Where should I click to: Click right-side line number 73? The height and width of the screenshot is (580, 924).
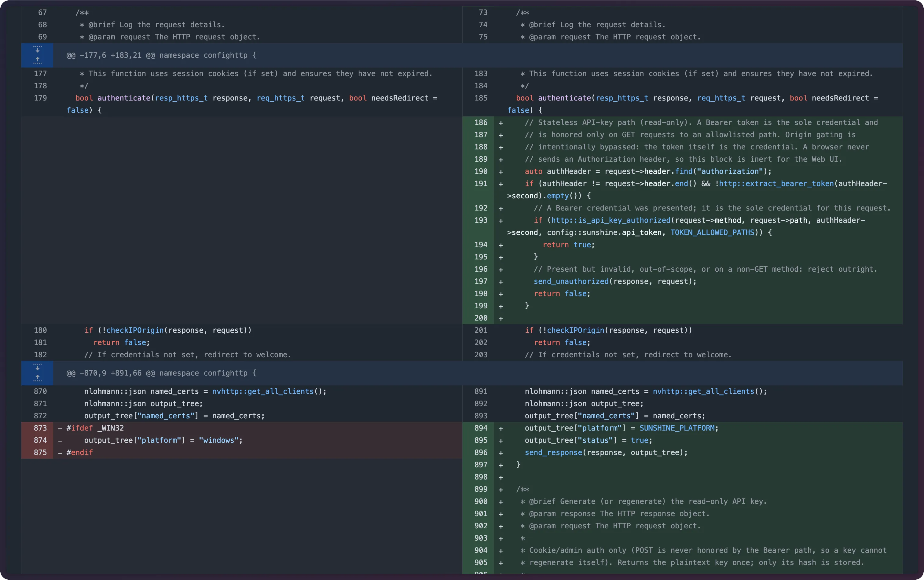tap(483, 13)
